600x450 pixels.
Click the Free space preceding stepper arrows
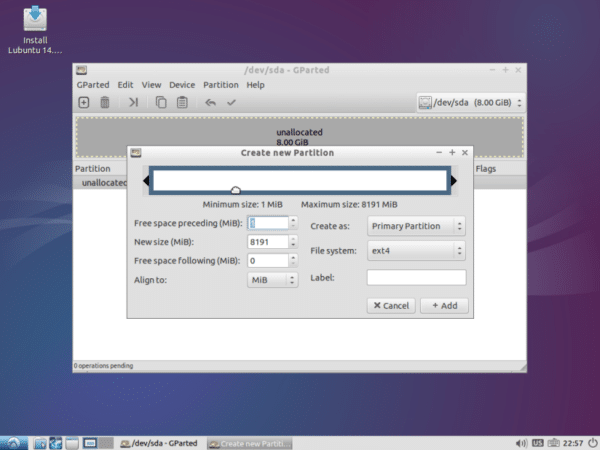(x=293, y=223)
